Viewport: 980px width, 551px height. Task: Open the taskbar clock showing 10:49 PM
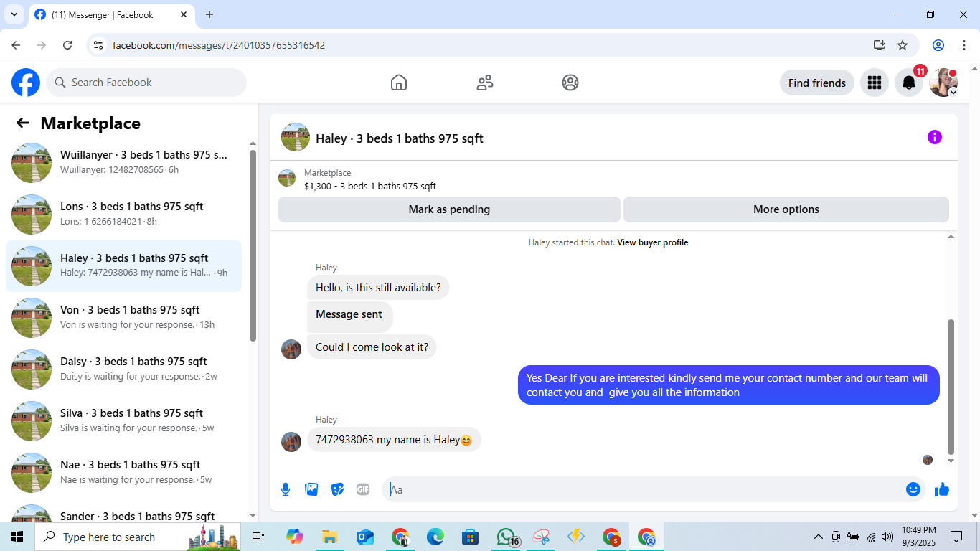click(x=919, y=537)
